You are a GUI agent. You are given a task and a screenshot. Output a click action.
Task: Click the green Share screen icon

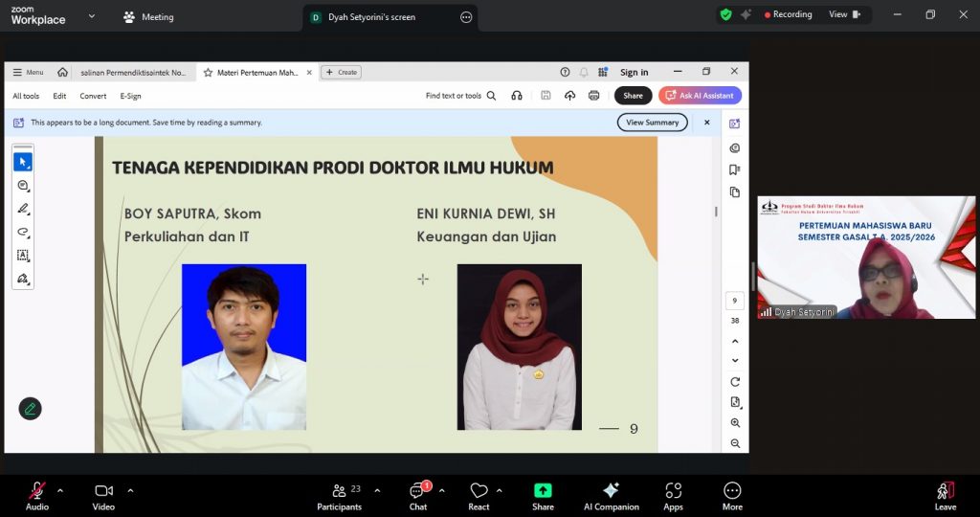tap(543, 490)
